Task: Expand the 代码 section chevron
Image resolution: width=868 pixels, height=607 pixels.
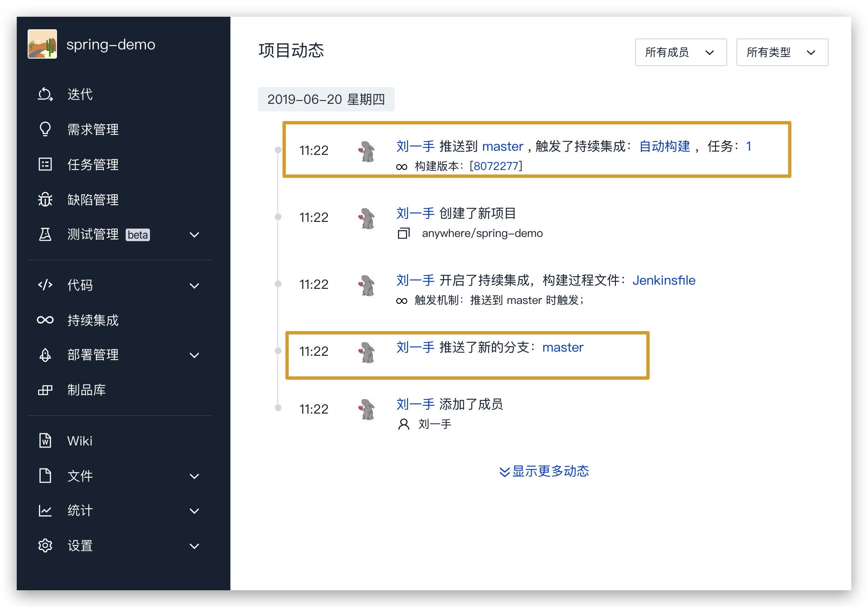Action: point(194,286)
